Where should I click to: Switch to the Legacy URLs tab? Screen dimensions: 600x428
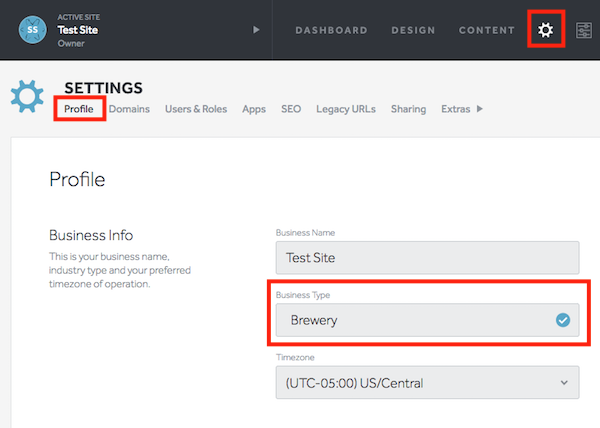point(346,109)
